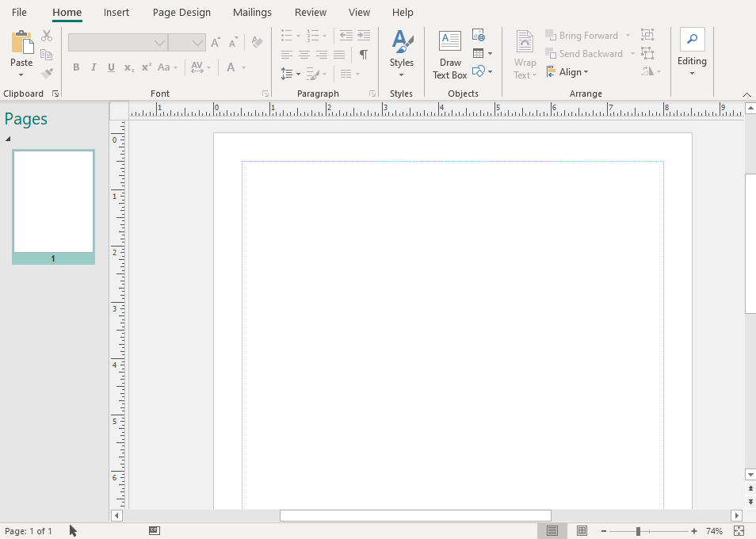Open the Page Design tab

(181, 13)
